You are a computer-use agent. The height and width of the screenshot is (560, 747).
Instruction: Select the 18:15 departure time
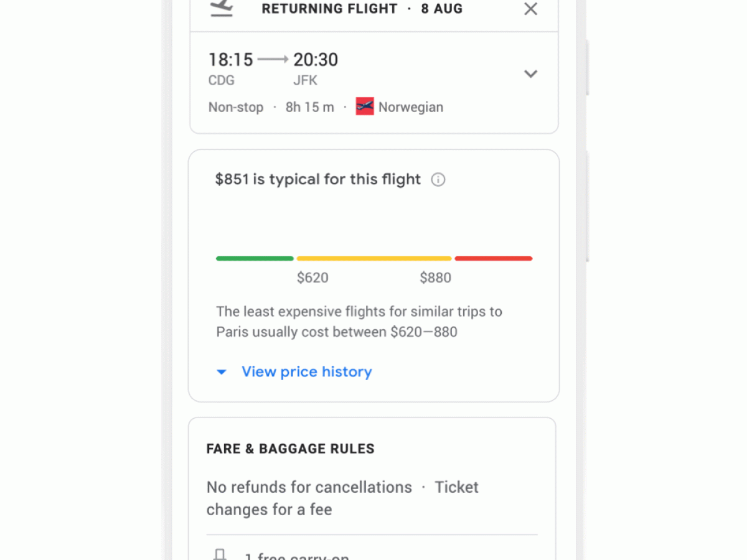click(230, 60)
